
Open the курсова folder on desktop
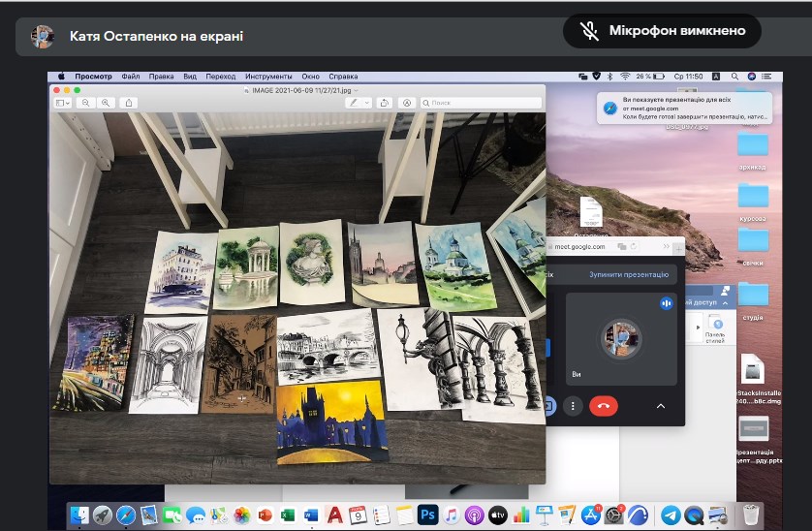pos(753,197)
